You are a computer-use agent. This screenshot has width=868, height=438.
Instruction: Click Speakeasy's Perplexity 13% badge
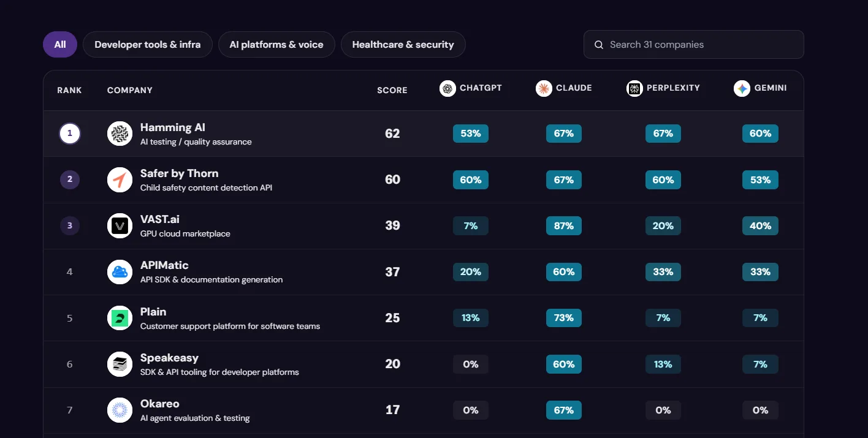tap(663, 364)
